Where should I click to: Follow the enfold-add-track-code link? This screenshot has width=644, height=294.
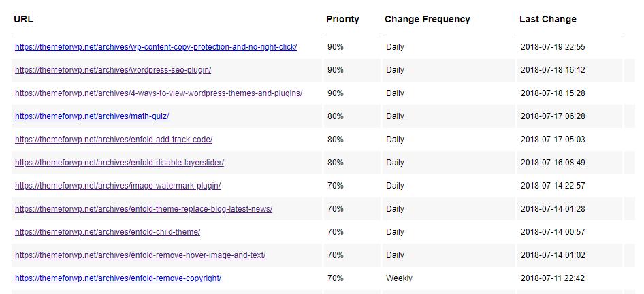point(114,140)
